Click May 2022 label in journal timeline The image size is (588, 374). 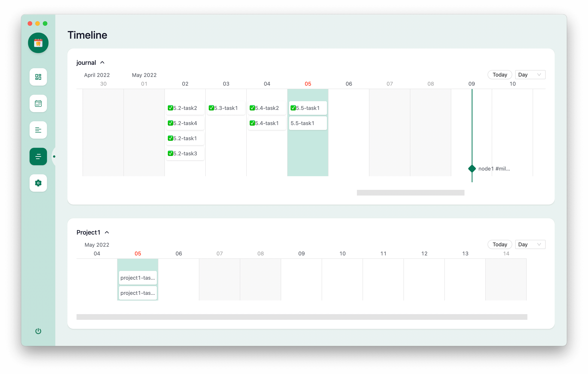click(144, 75)
